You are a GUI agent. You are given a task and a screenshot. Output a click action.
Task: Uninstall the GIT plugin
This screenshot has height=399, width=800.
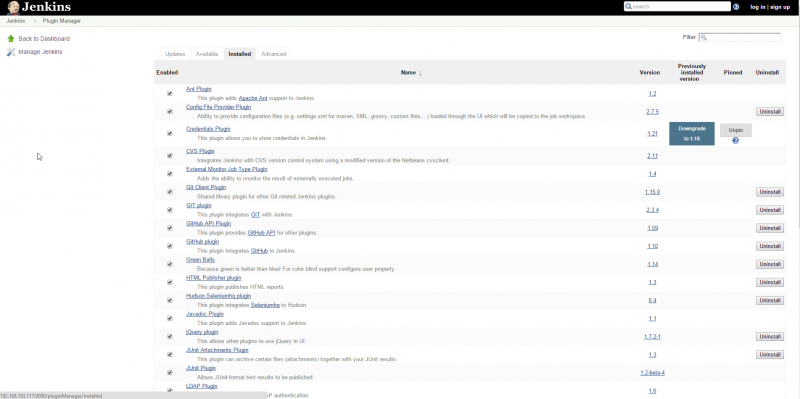pos(769,210)
